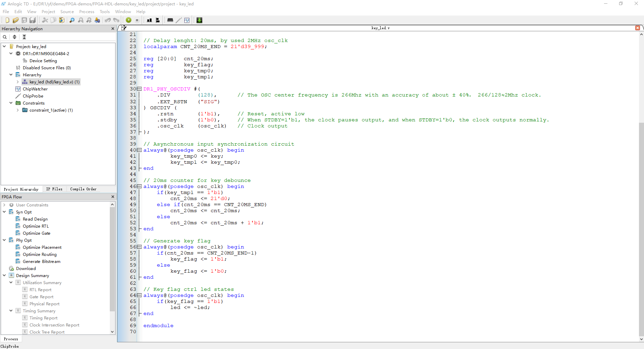Open the Project menu
The width and height of the screenshot is (644, 349).
(x=48, y=11)
